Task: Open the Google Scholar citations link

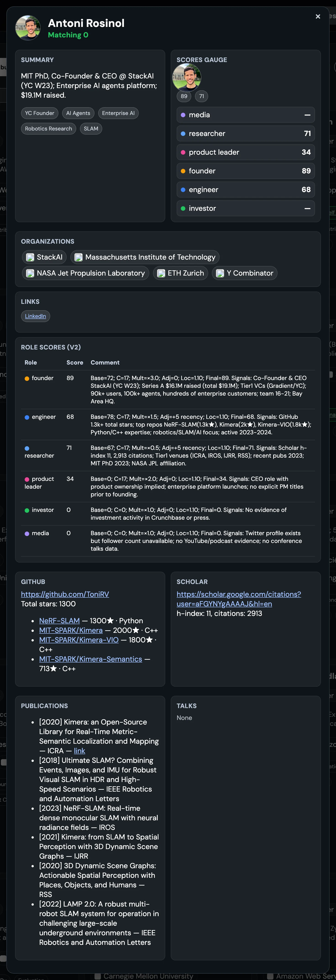Action: click(239, 599)
